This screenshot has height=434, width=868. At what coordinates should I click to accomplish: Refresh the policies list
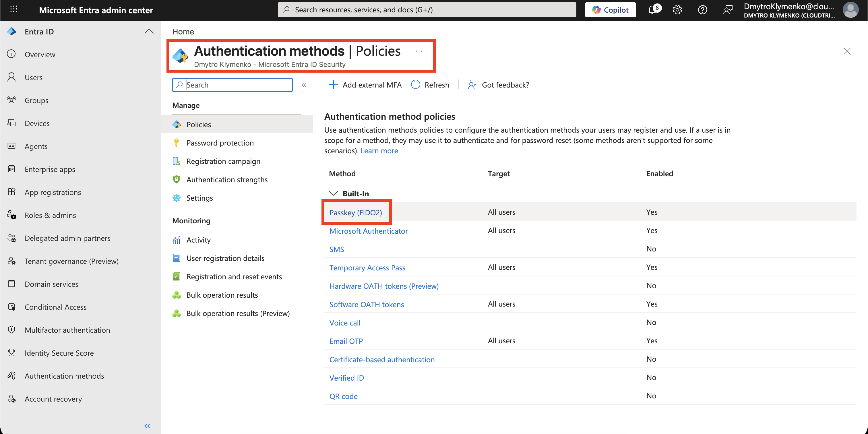[x=430, y=85]
